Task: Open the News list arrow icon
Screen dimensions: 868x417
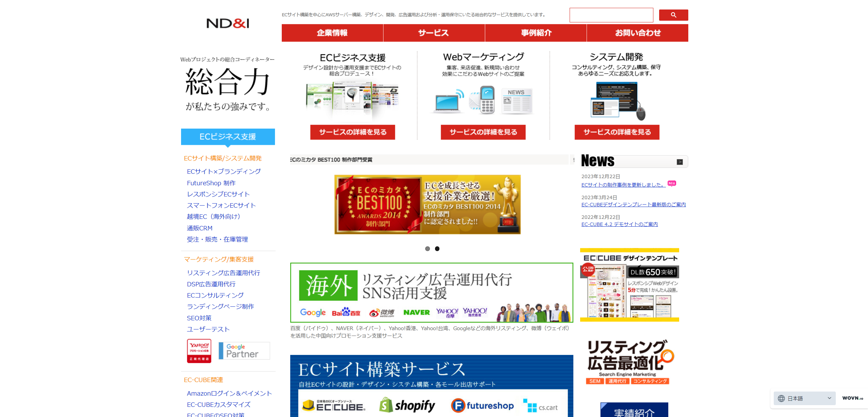Action: click(680, 162)
